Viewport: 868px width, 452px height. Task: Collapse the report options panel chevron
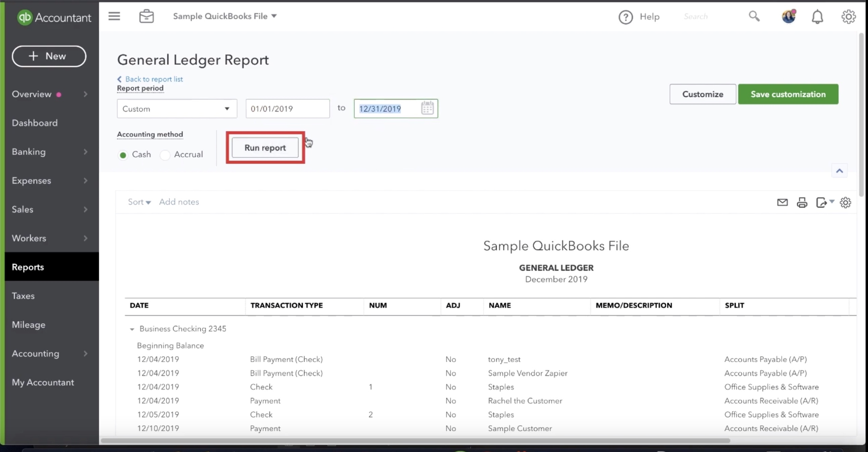click(839, 171)
